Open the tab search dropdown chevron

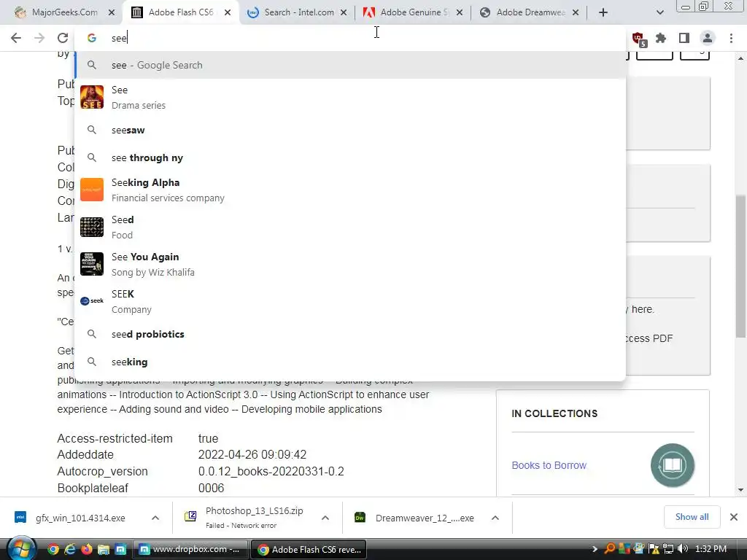click(x=659, y=12)
